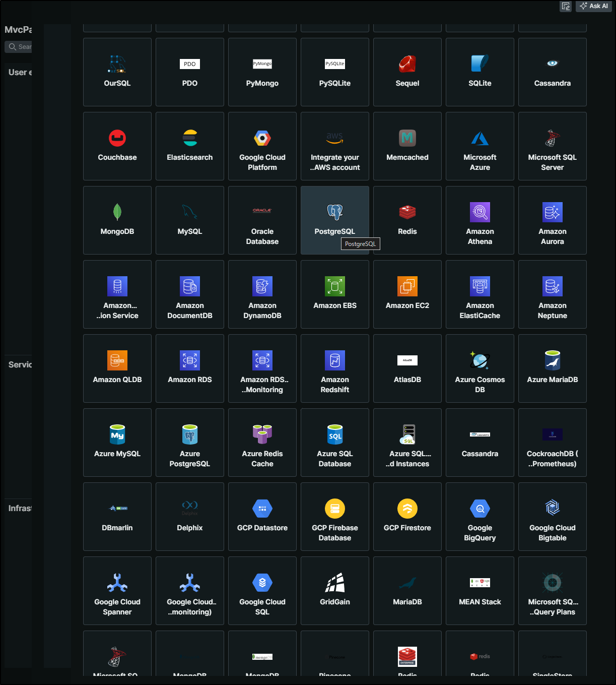Open the AtlasDB integration tile
The width and height of the screenshot is (616, 685).
coord(407,368)
